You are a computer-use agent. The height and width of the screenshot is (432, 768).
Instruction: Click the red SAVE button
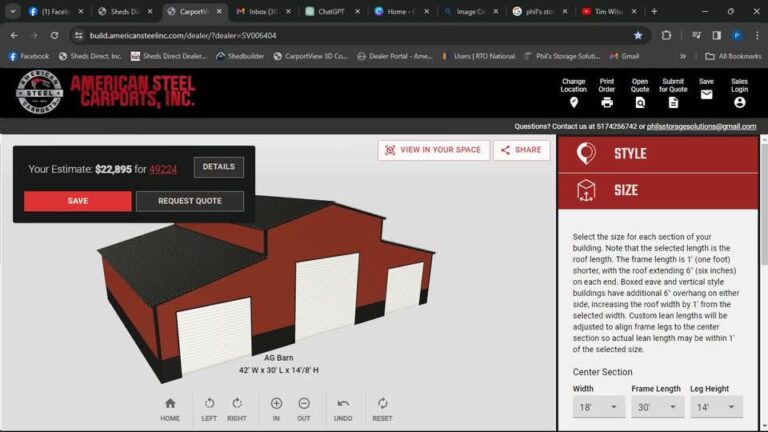[77, 201]
